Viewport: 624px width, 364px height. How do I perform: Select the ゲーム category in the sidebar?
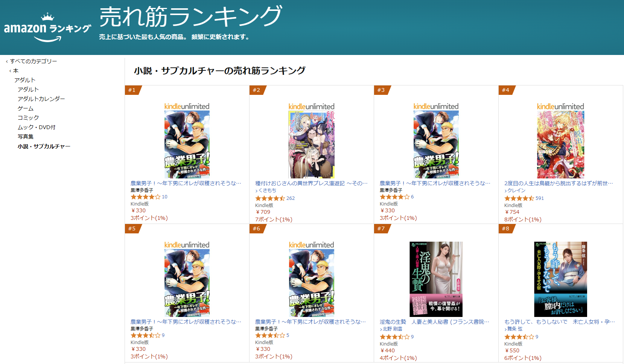(26, 108)
